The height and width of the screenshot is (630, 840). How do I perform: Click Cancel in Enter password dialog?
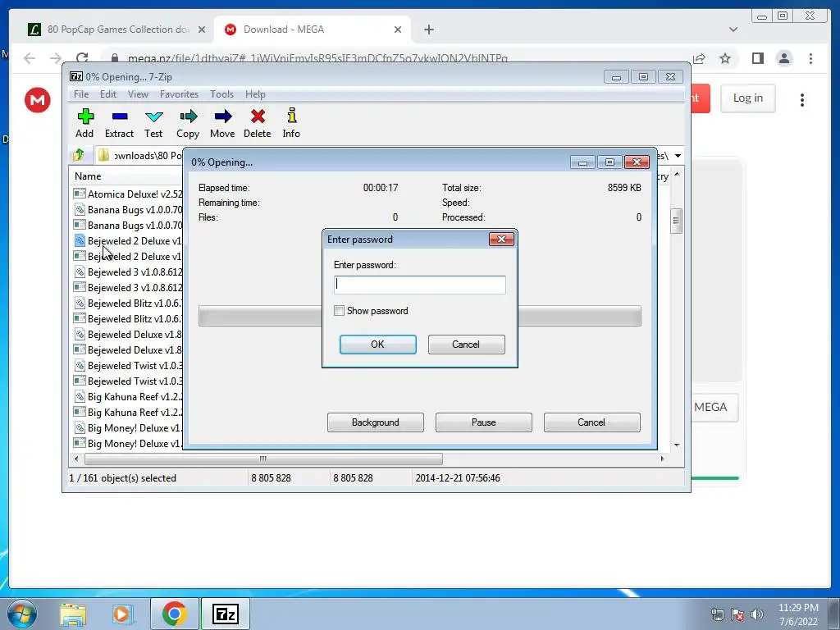(x=466, y=345)
